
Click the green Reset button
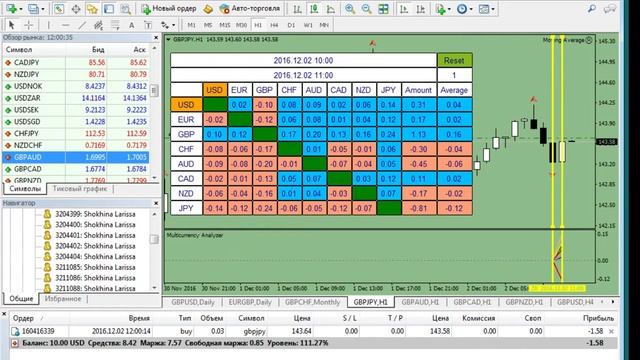point(454,60)
